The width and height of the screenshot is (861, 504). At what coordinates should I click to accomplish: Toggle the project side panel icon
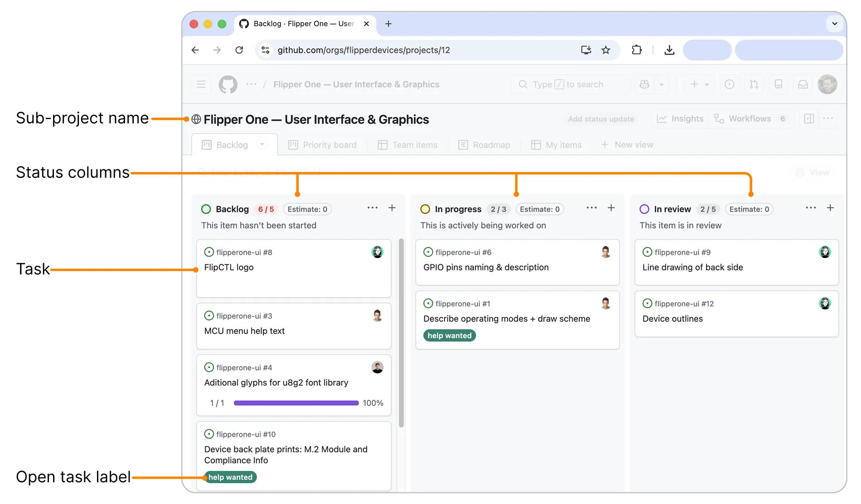(x=809, y=119)
